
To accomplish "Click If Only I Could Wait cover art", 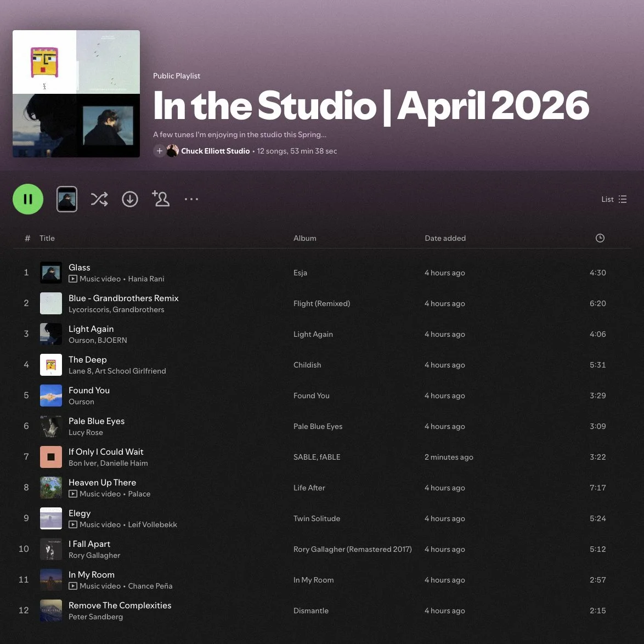I will point(51,457).
